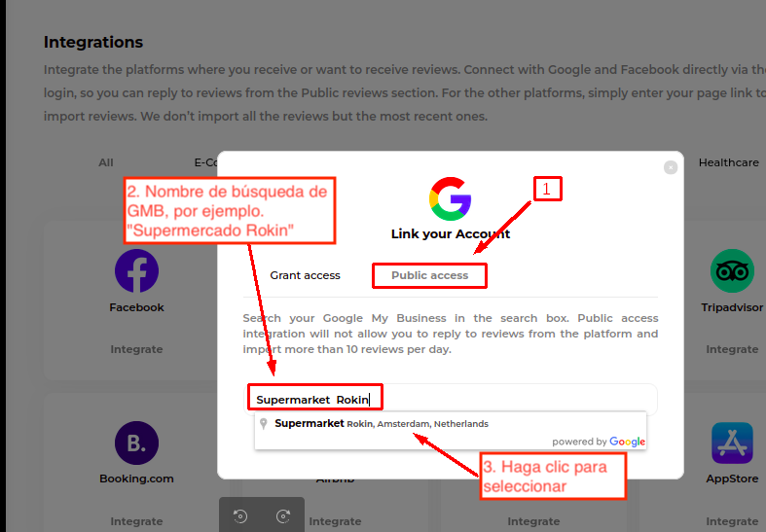Image resolution: width=766 pixels, height=532 pixels.
Task: Click the AppStore logo icon
Action: [732, 443]
